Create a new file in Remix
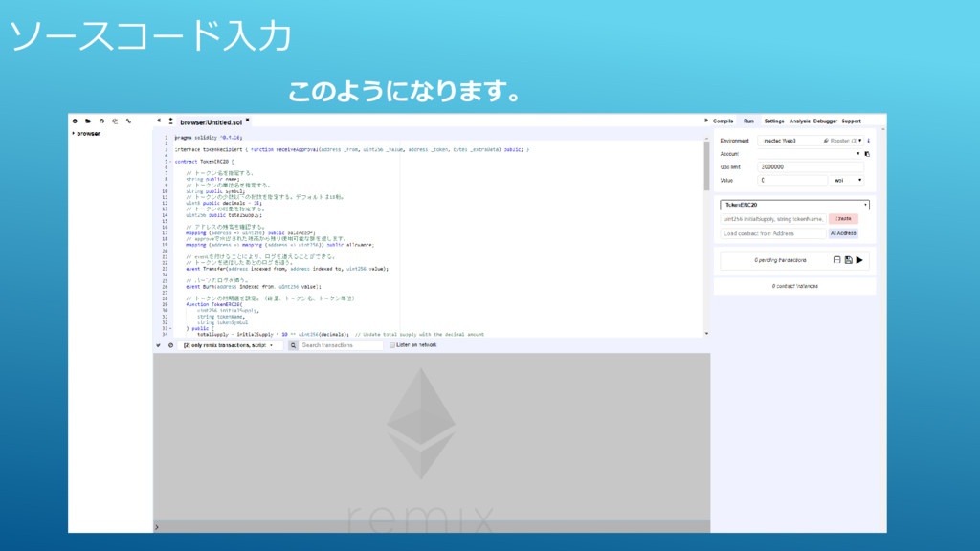Image resolution: width=980 pixels, height=551 pixels. (x=75, y=121)
